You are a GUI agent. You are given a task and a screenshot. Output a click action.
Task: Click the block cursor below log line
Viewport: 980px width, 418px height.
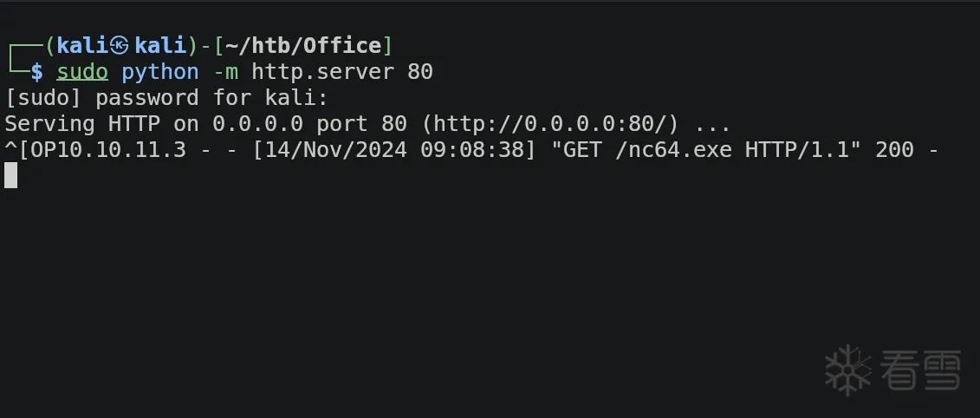click(x=10, y=175)
